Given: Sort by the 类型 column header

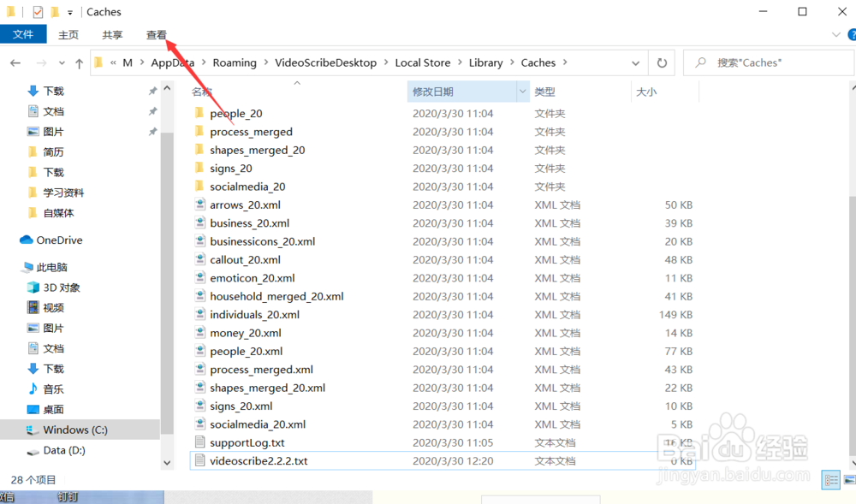Looking at the screenshot, I should coord(544,92).
